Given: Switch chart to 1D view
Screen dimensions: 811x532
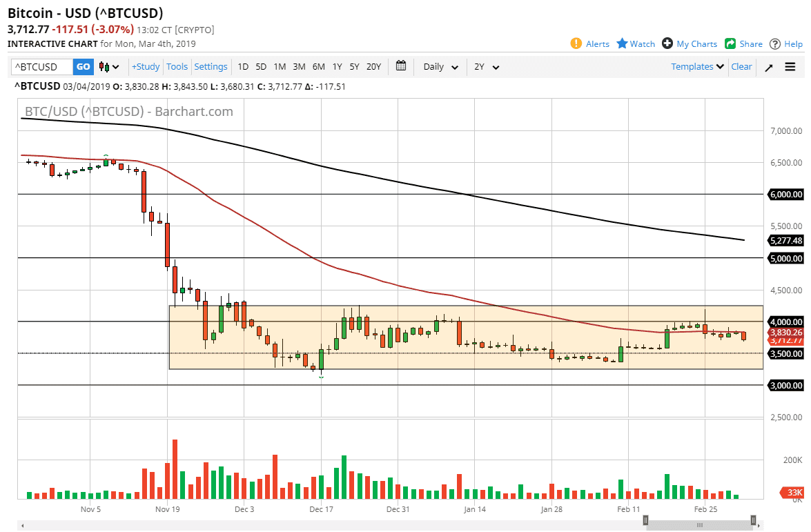Looking at the screenshot, I should pyautogui.click(x=243, y=66).
